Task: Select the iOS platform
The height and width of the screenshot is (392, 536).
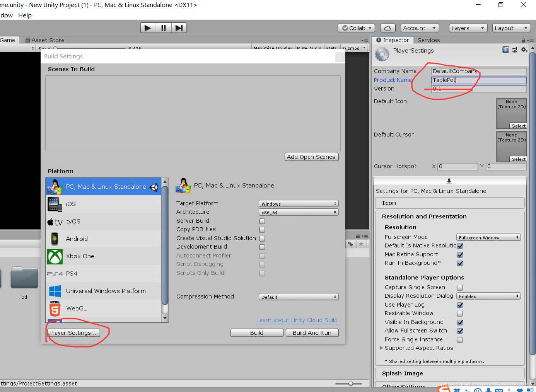Action: click(104, 204)
